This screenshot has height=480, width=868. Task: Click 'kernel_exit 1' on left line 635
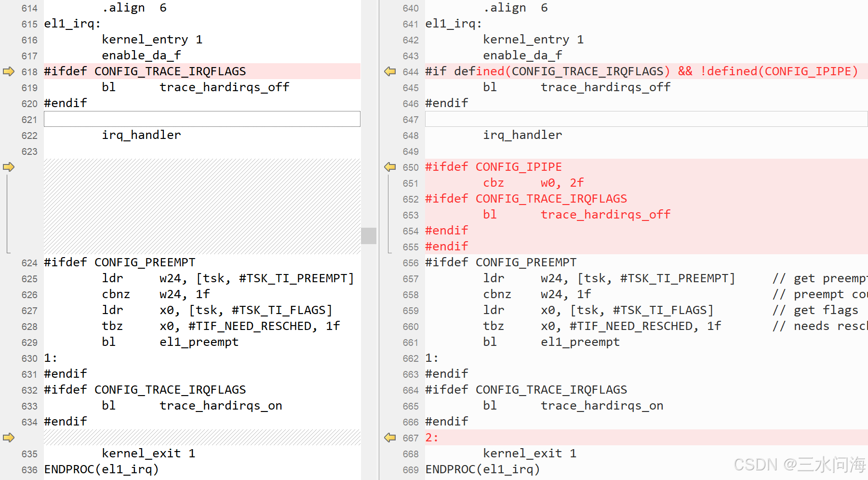coord(149,453)
